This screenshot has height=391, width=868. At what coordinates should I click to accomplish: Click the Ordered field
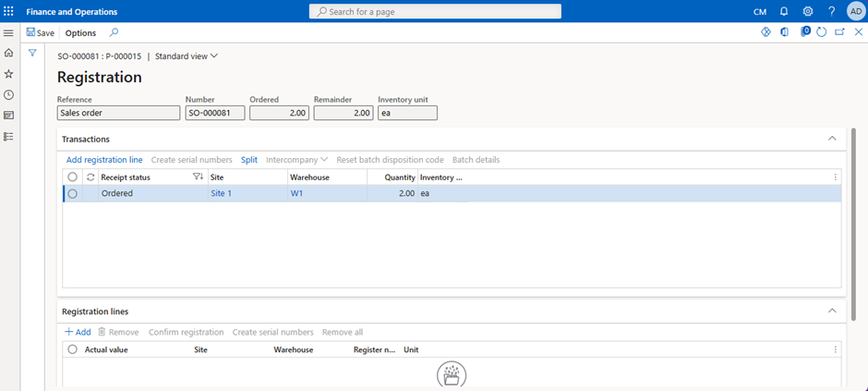(280, 113)
